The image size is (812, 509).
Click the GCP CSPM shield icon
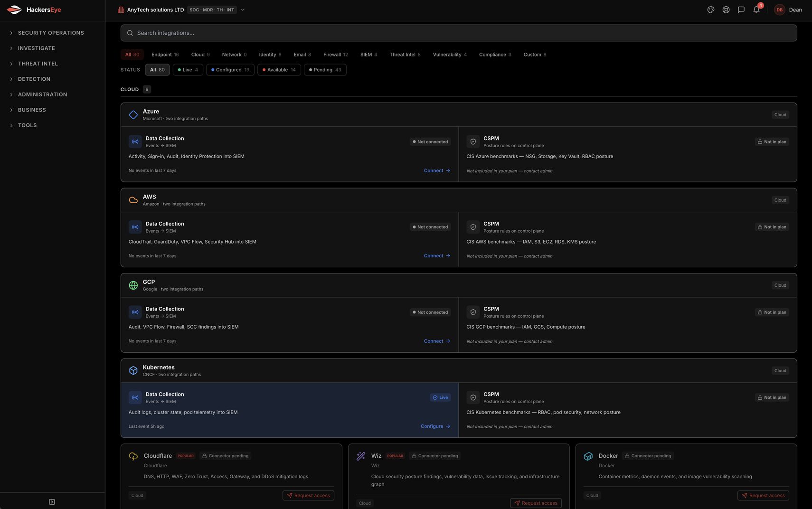point(473,312)
